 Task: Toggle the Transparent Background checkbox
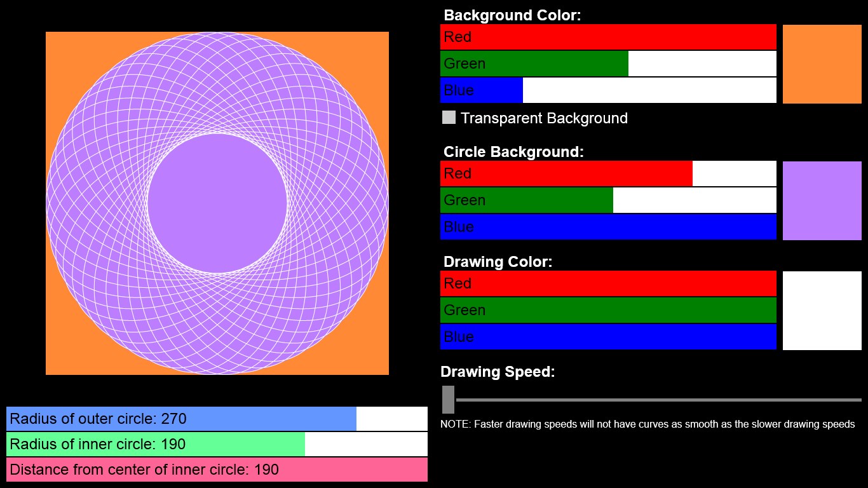(449, 118)
